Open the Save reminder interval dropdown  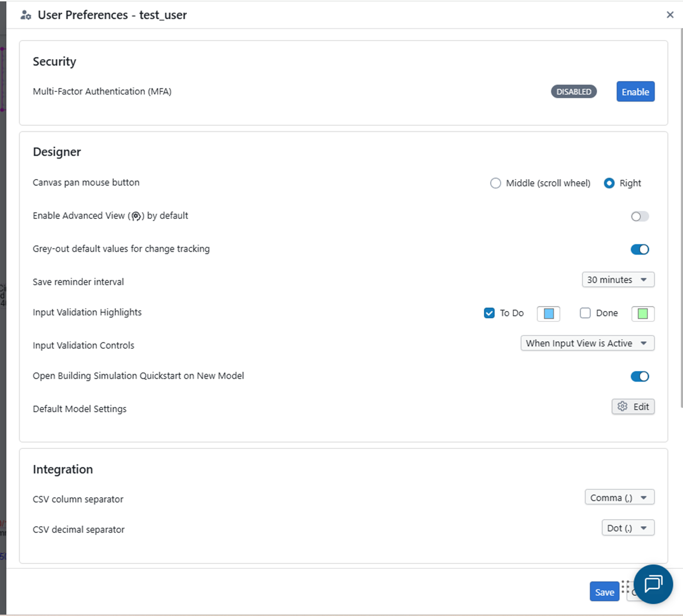tap(618, 280)
